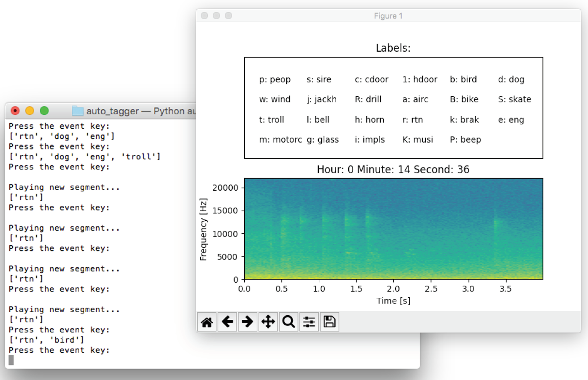Image resolution: width=588 pixels, height=380 pixels.
Task: Click the Home reset view icon
Action: (207, 322)
